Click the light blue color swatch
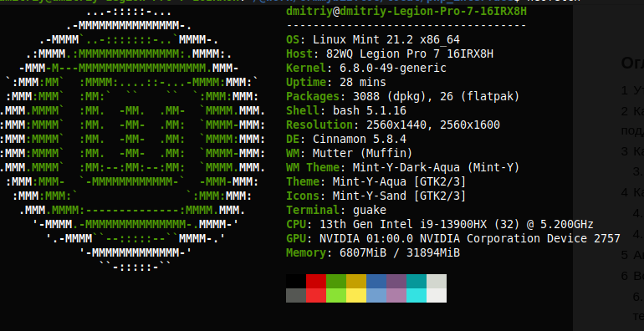The image size is (644, 331). pyautogui.click(x=376, y=295)
